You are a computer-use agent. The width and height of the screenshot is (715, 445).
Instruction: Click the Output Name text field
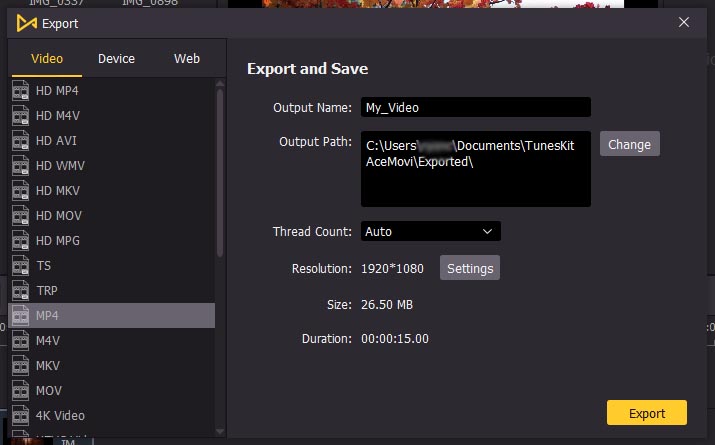click(x=475, y=107)
